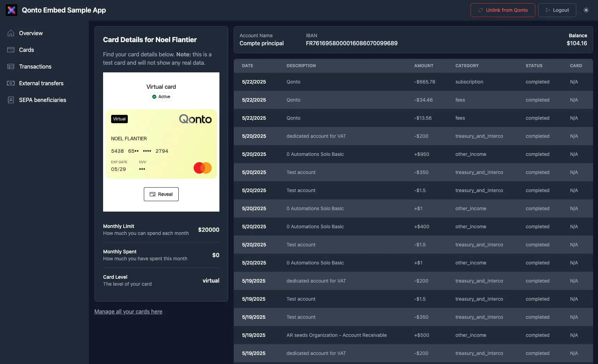Select the -$13.56 fees amount
Screen dimensions: 598x364
tap(423, 118)
